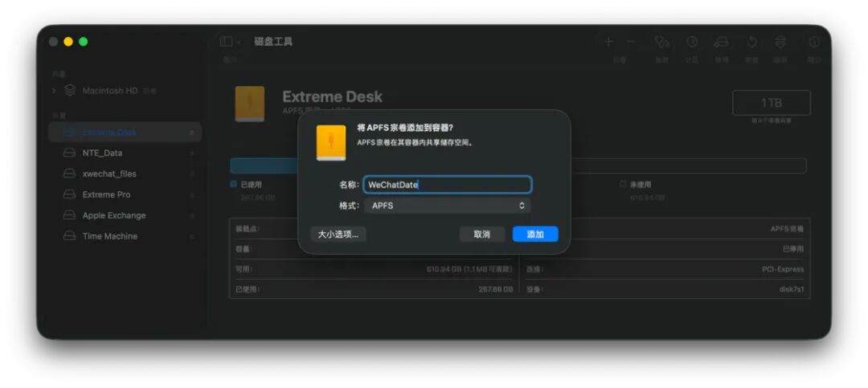Open the view options chevron beside sidebar icon

coord(239,42)
